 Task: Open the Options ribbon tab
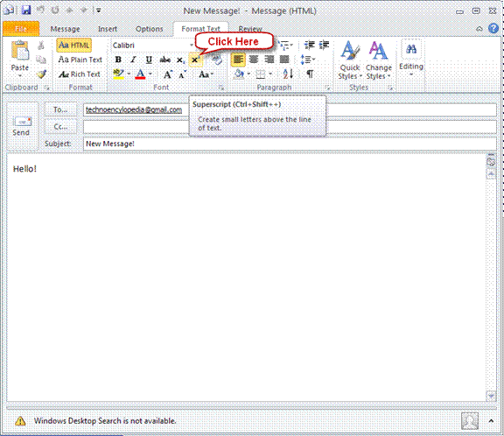(x=149, y=29)
